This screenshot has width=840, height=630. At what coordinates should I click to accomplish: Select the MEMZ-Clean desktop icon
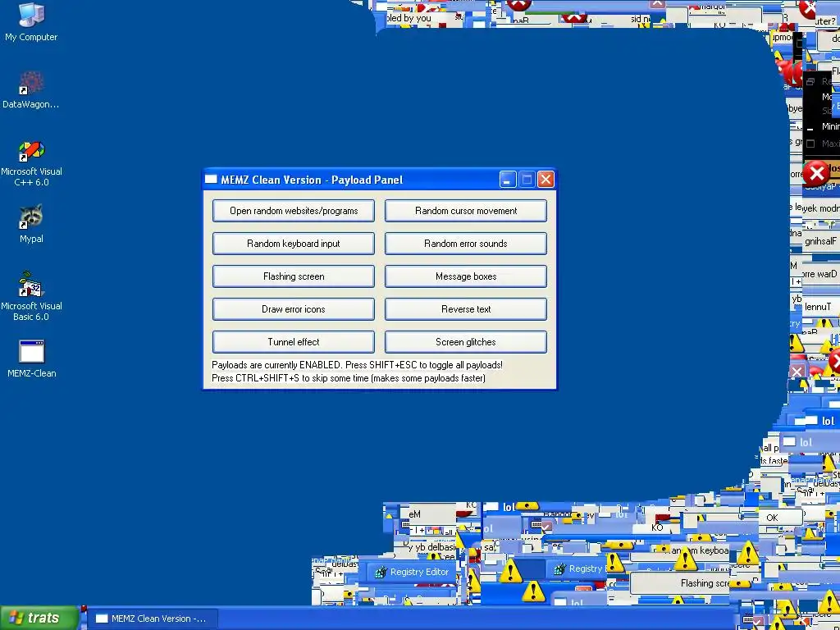32,358
